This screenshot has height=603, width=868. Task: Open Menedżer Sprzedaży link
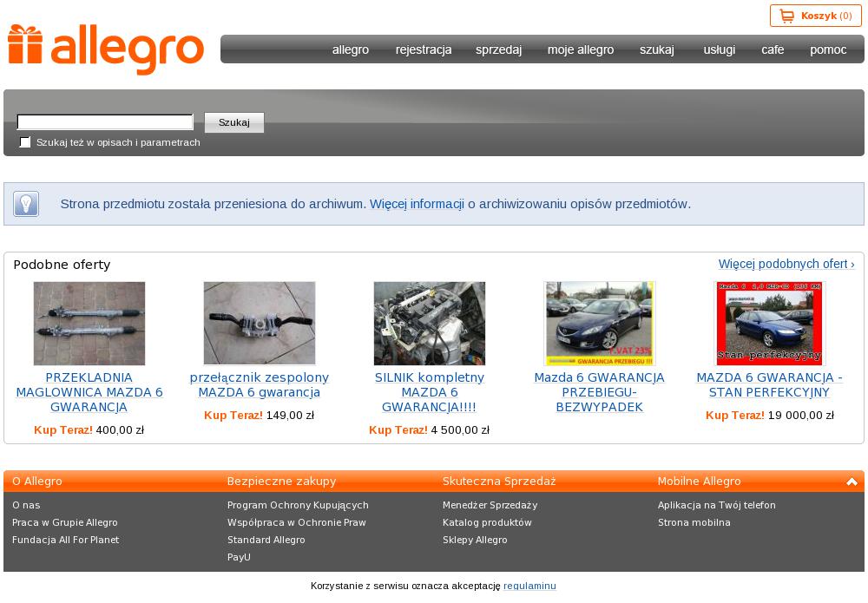pos(490,505)
